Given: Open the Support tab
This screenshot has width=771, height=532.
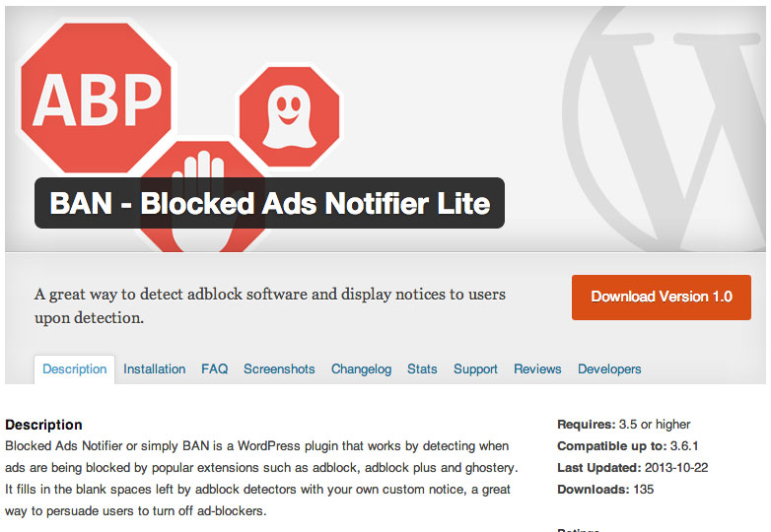Looking at the screenshot, I should (475, 368).
